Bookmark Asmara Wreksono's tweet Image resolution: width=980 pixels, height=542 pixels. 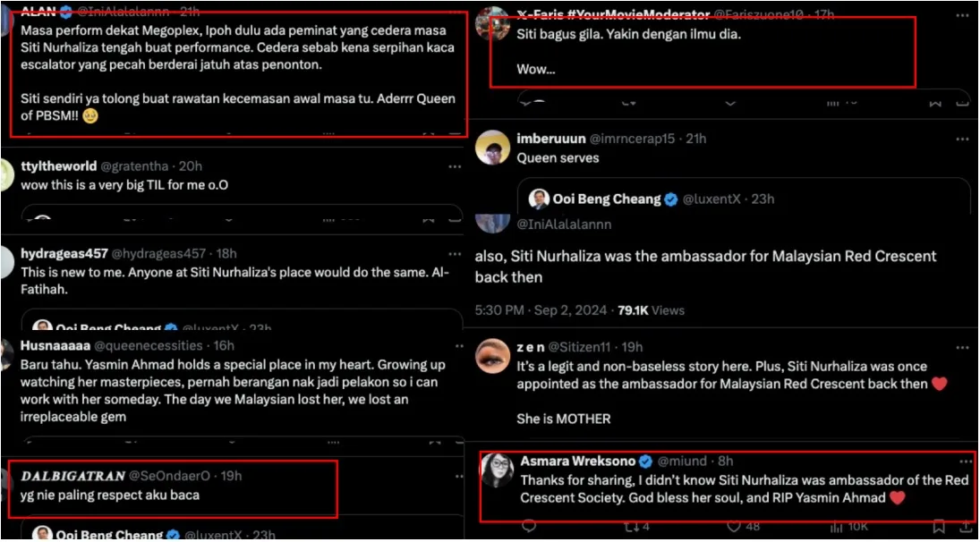pyautogui.click(x=938, y=526)
